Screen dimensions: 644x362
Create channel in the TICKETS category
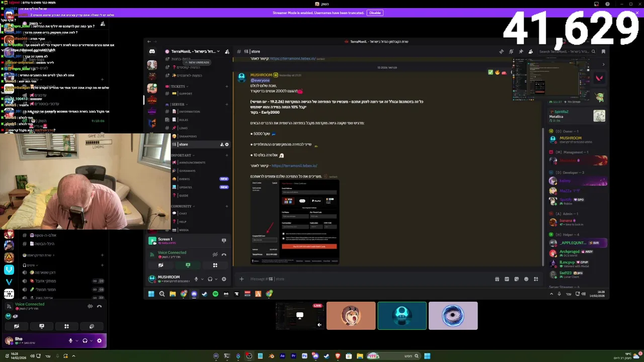coord(227,86)
